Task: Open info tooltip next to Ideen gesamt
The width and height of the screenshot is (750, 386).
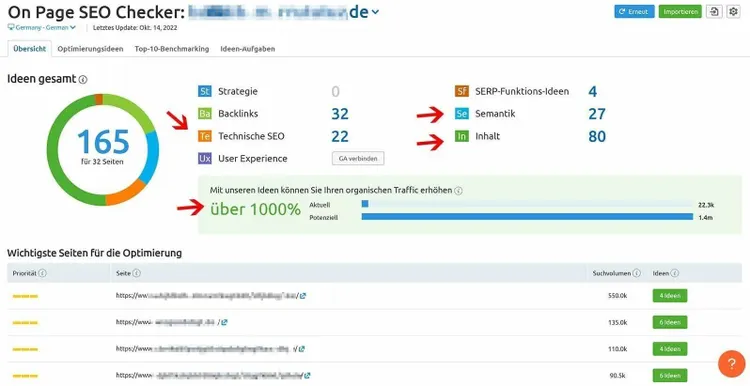Action: (83, 79)
